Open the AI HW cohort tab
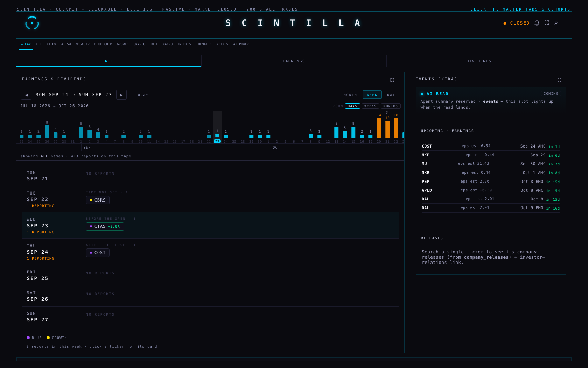Image resolution: width=588 pixels, height=368 pixels. click(51, 44)
